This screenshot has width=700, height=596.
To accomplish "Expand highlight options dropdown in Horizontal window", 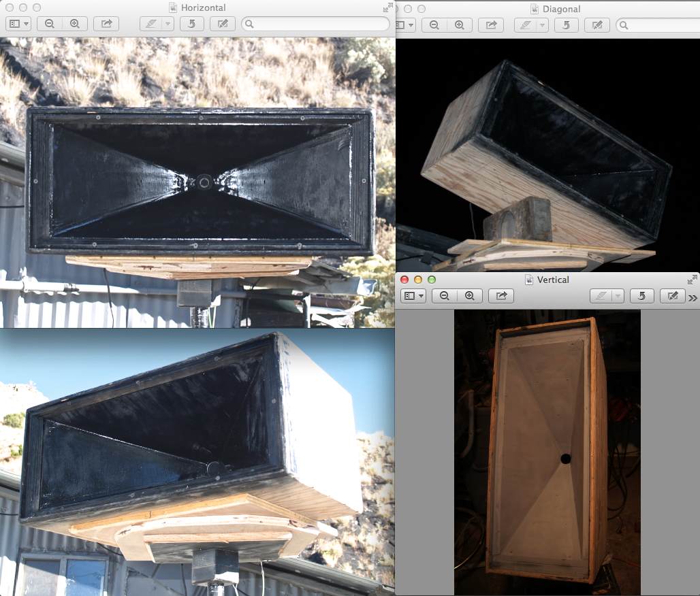I will point(168,24).
